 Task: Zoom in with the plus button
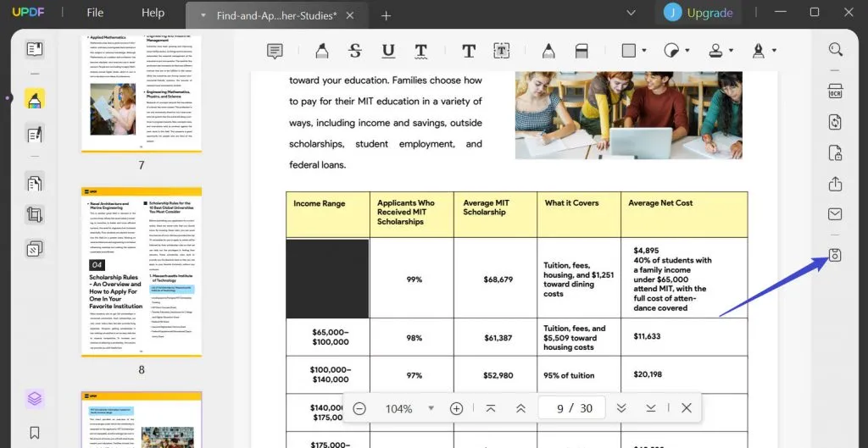[x=456, y=408]
